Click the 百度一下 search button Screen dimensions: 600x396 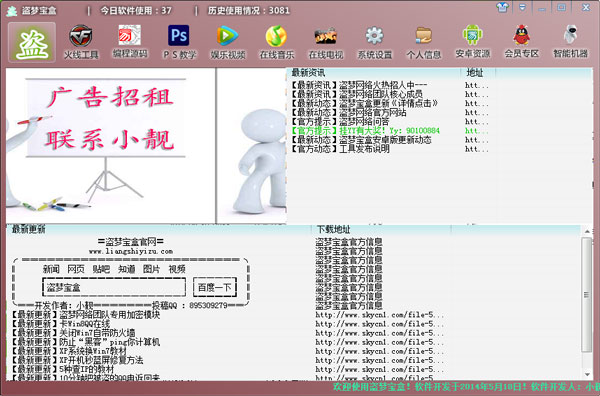[215, 287]
